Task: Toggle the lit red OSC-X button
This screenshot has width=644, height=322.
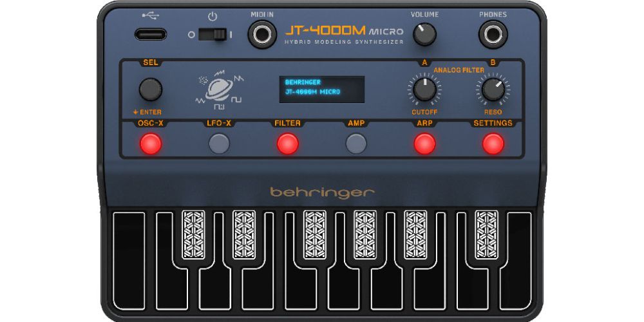Action: point(151,144)
